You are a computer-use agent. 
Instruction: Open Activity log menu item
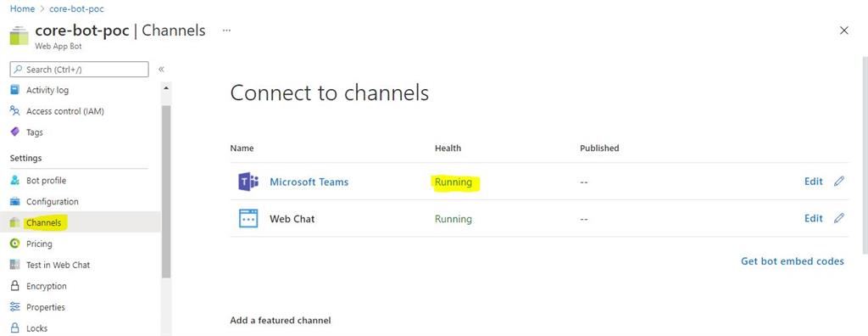(x=47, y=90)
